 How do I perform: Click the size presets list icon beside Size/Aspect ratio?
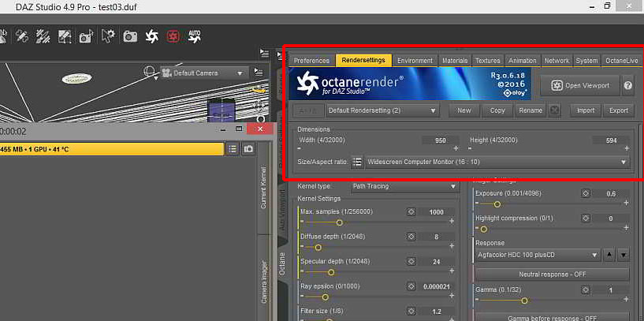pyautogui.click(x=357, y=162)
